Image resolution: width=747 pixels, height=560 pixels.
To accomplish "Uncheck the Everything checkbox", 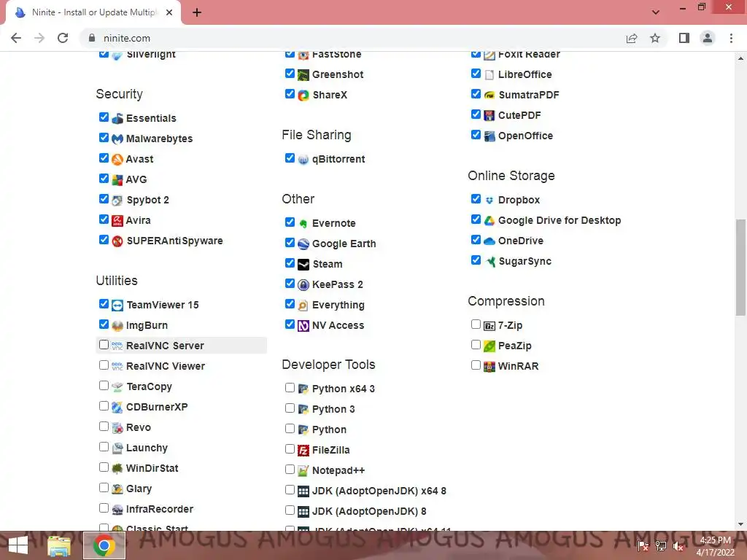I will [x=290, y=303].
